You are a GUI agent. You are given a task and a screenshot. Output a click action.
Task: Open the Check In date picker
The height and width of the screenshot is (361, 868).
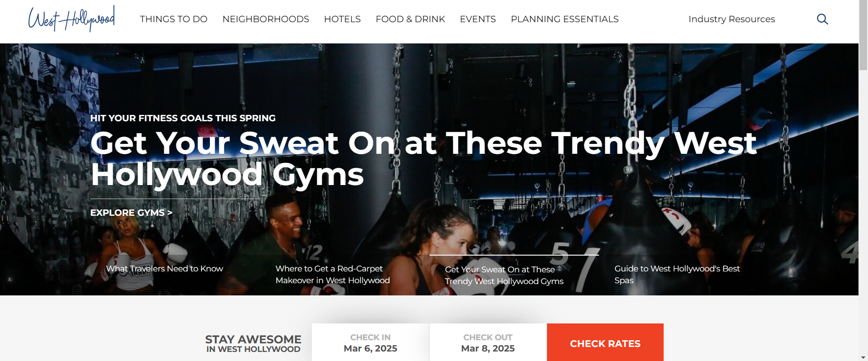coord(370,342)
